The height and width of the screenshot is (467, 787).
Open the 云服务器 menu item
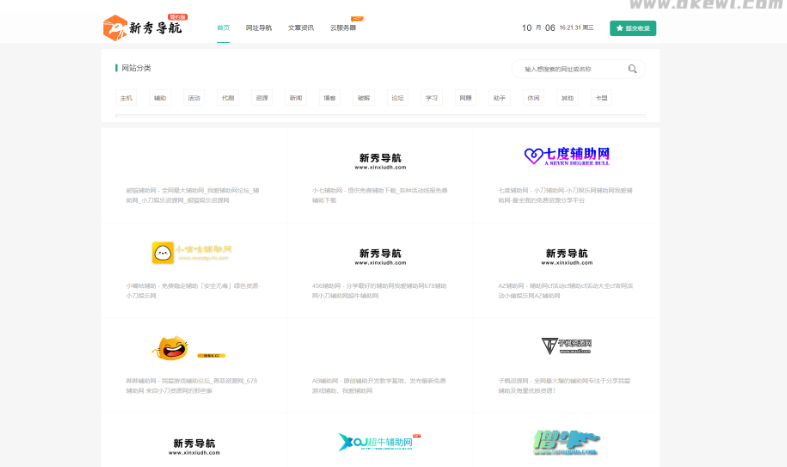point(342,28)
